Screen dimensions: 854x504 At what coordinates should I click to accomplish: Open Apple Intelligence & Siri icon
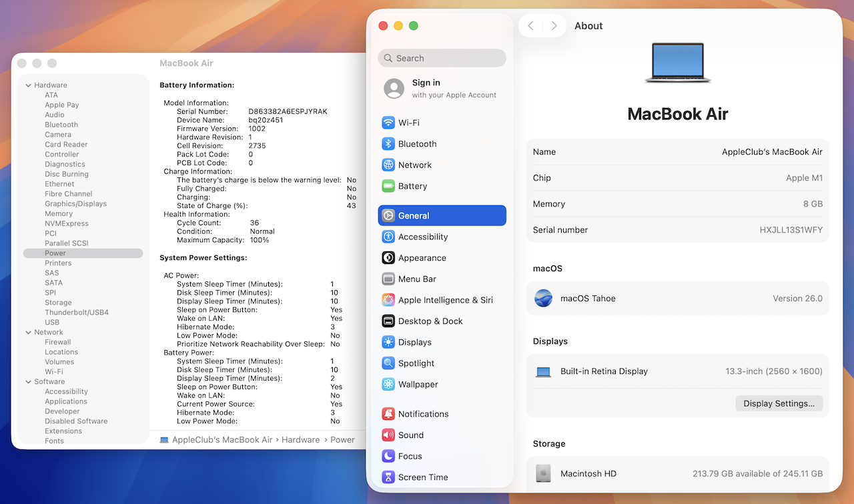pyautogui.click(x=388, y=300)
